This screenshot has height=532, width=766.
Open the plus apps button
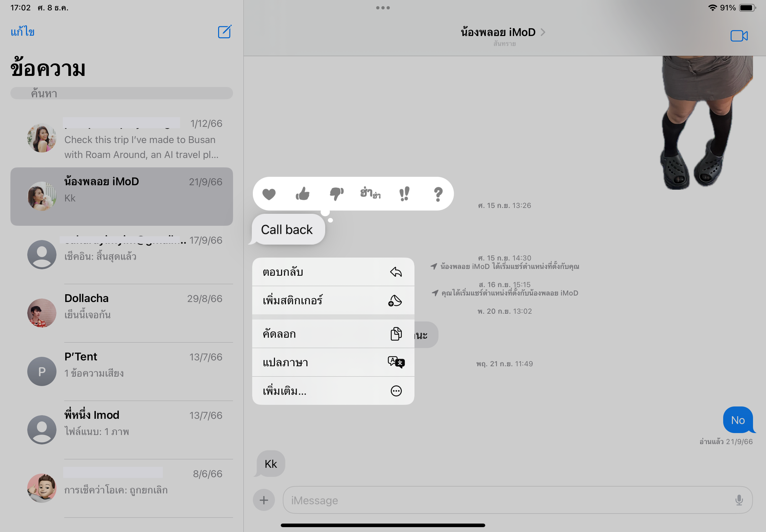click(x=264, y=500)
